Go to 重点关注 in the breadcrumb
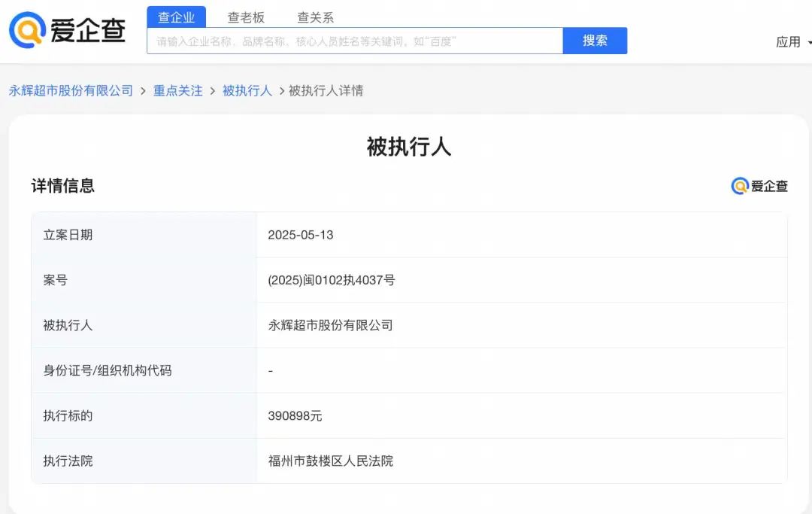This screenshot has height=514, width=812. point(178,91)
